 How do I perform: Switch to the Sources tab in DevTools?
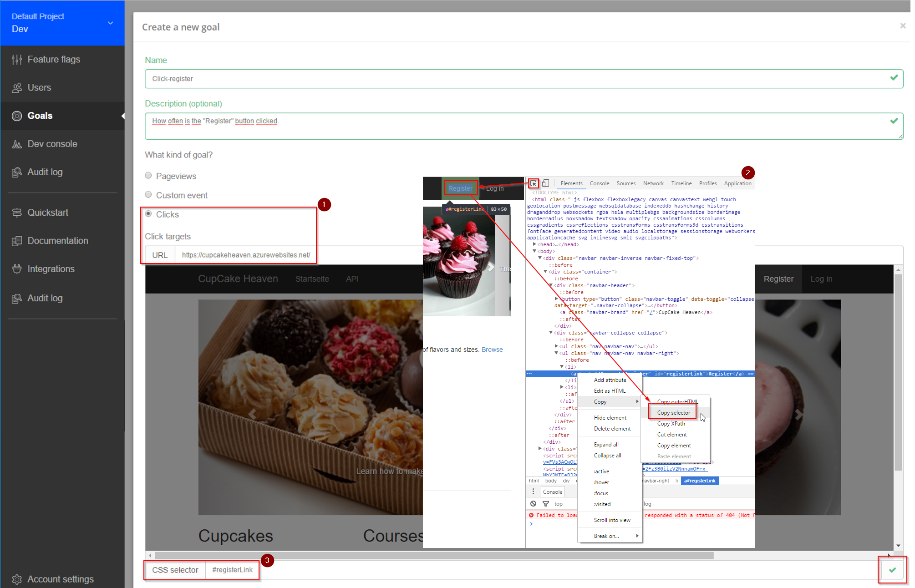pos(626,183)
